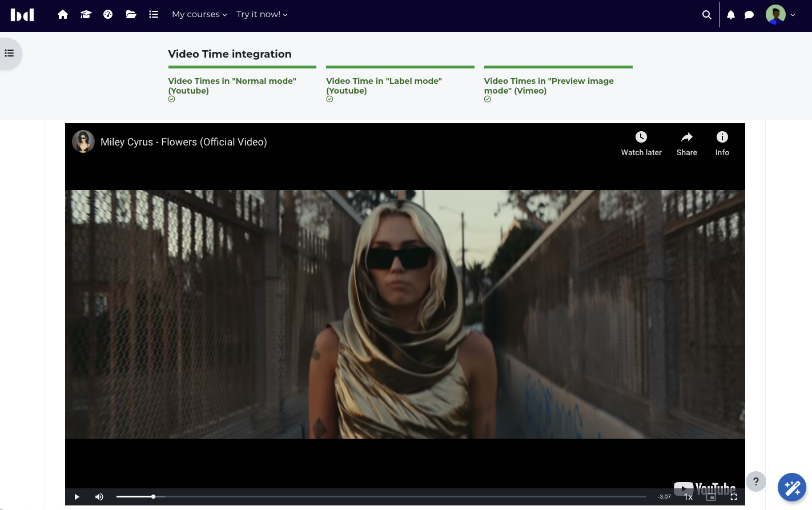Image resolution: width=812 pixels, height=510 pixels.
Task: Open the notifications bell
Action: click(731, 15)
